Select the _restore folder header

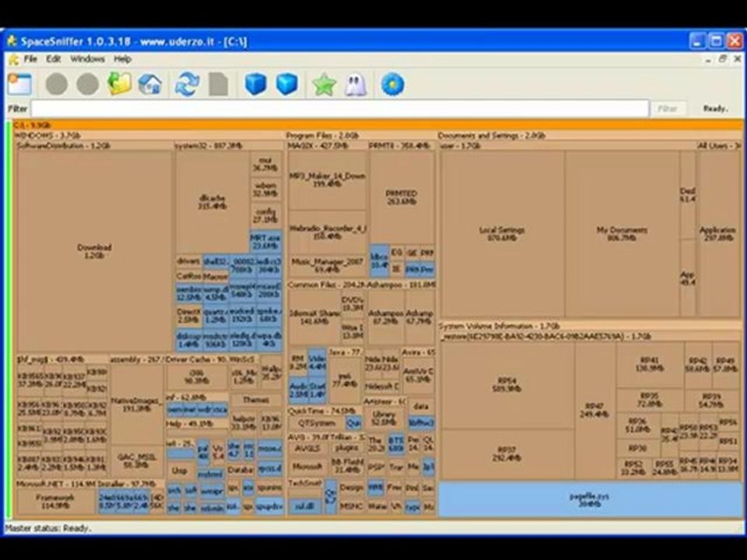[x=590, y=337]
